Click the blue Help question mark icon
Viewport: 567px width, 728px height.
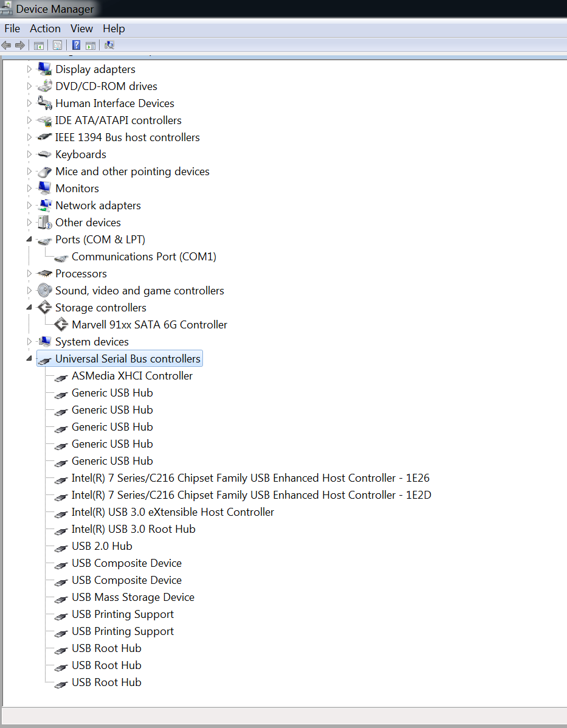77,45
